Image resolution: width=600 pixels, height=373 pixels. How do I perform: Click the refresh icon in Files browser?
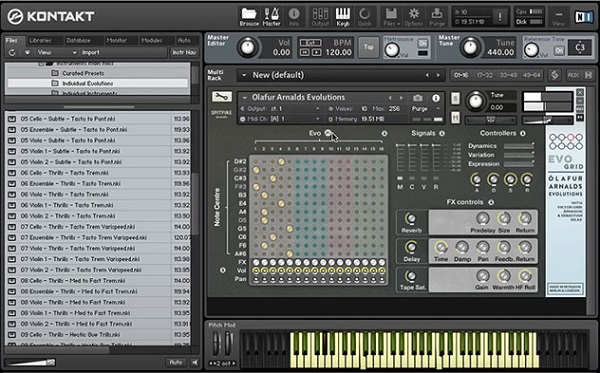(x=12, y=52)
